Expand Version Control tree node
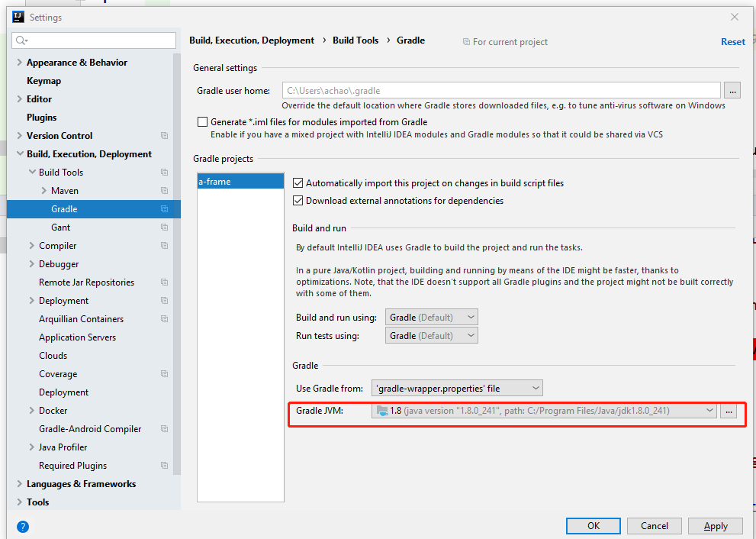Screen dimensions: 756x539 point(20,136)
